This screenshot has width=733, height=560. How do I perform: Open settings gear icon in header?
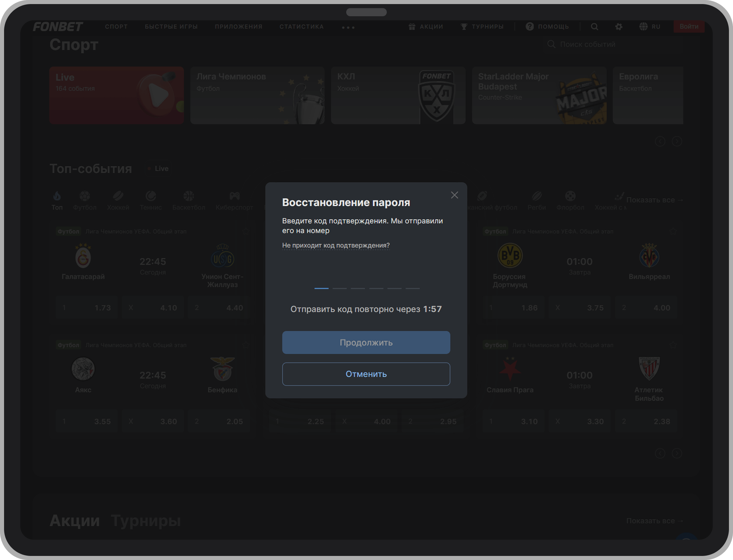[618, 27]
